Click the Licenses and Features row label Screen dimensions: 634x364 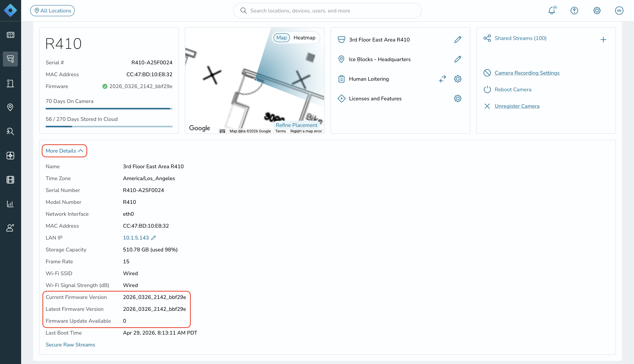point(375,98)
